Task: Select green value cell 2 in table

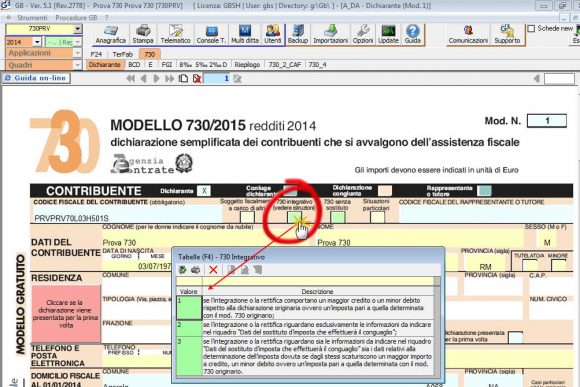Action: (x=189, y=328)
